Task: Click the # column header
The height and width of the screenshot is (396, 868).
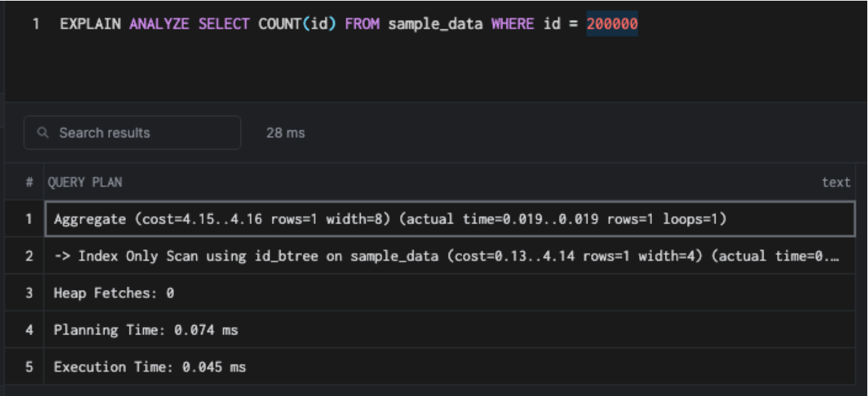Action: (x=29, y=183)
